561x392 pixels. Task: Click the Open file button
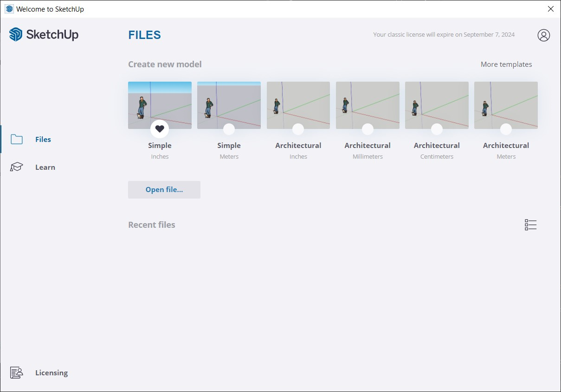(164, 189)
